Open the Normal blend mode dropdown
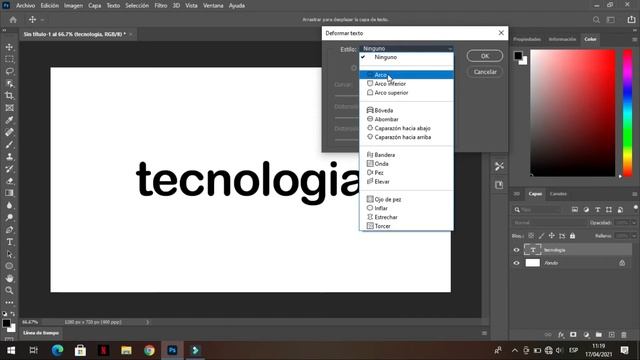 coord(549,222)
